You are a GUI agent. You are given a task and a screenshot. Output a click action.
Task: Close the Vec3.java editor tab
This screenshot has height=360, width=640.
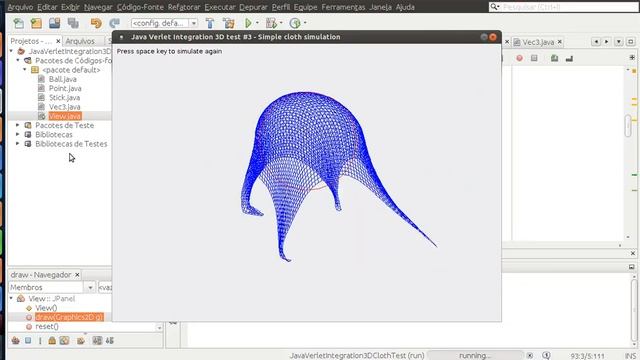coord(560,42)
